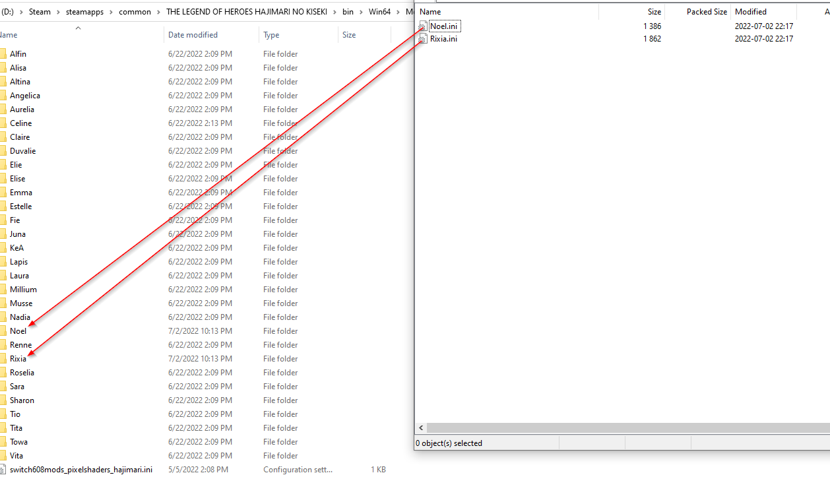Expand the chevron after common in breadcrumb
Image resolution: width=830 pixels, height=504 pixels.
point(159,12)
